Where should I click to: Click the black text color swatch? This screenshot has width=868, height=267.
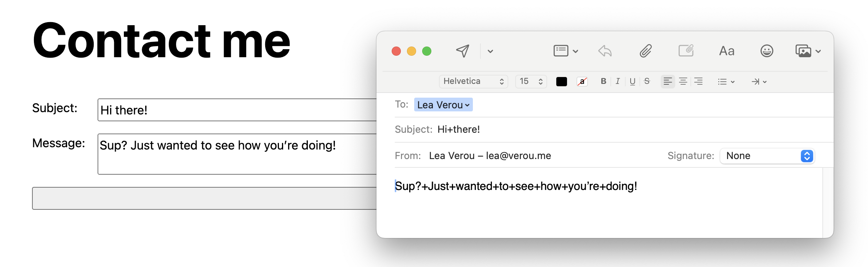[x=561, y=82]
